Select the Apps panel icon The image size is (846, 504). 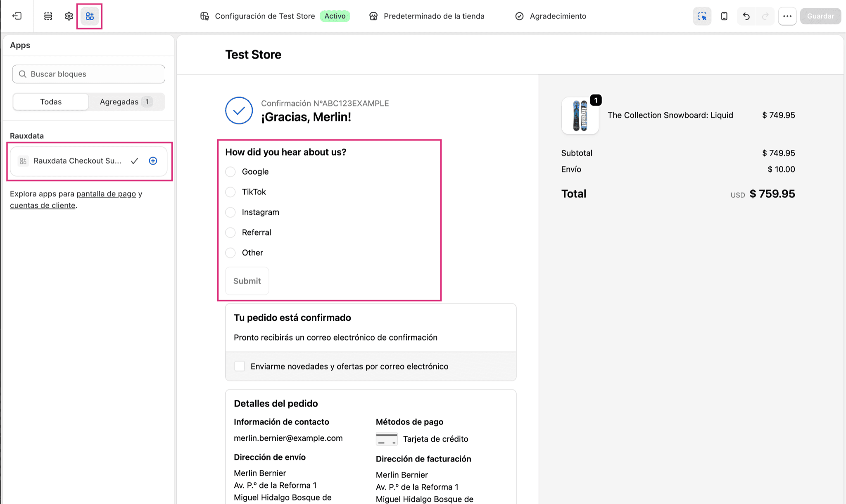tap(90, 16)
